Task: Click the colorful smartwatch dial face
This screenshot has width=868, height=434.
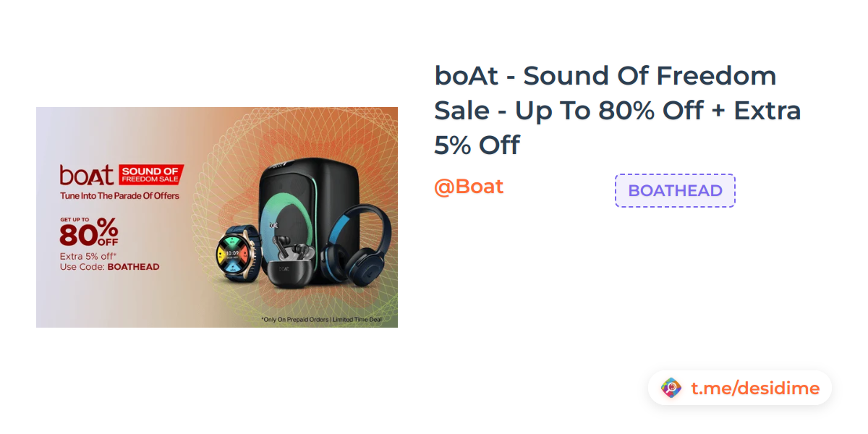Action: point(234,253)
